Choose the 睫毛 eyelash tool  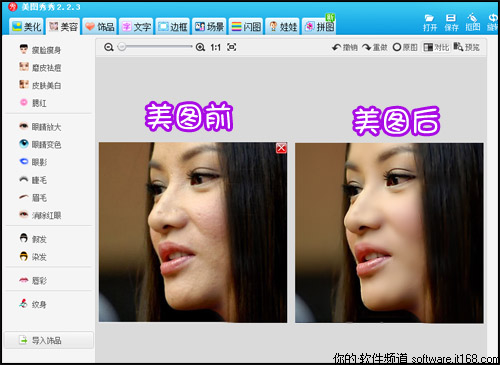(33, 180)
